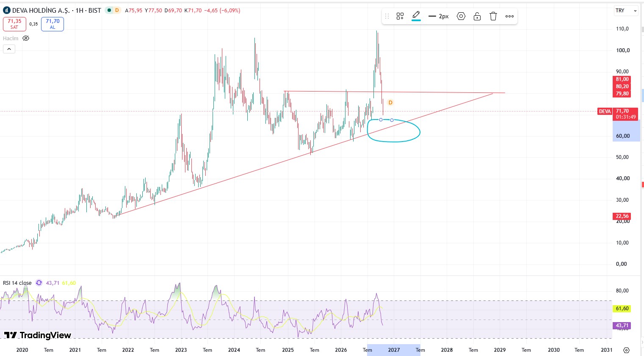Collapse the indicator legend chevron

coord(9,49)
